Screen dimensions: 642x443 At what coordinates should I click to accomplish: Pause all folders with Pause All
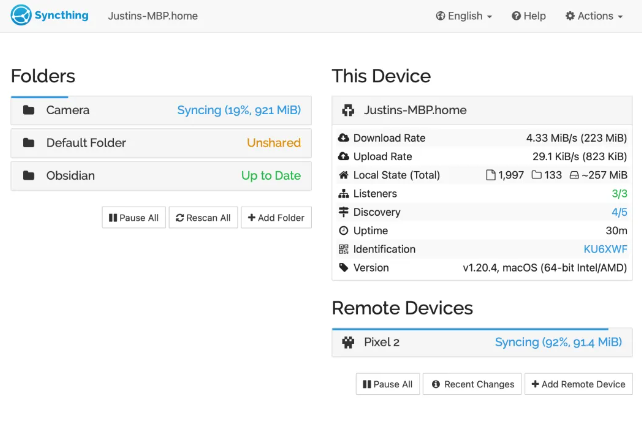coord(134,217)
